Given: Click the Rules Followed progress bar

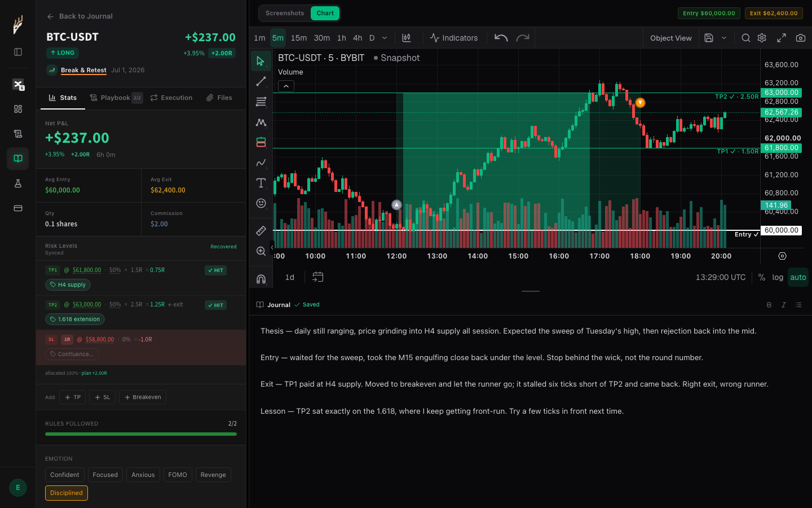Looking at the screenshot, I should [141, 434].
